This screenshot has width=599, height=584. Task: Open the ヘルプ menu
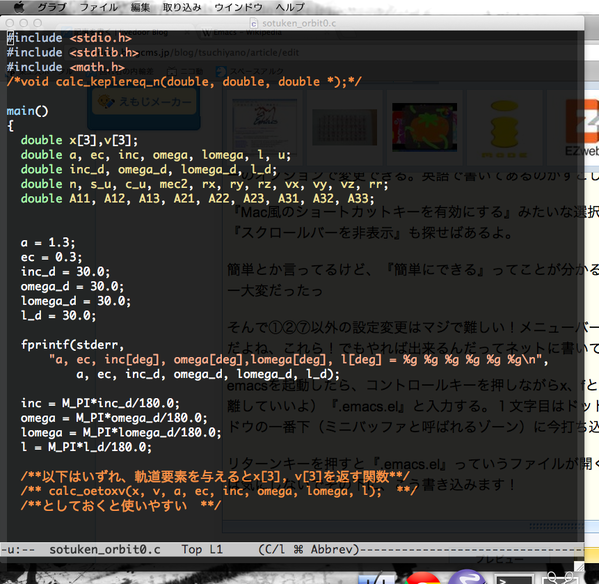pyautogui.click(x=290, y=7)
